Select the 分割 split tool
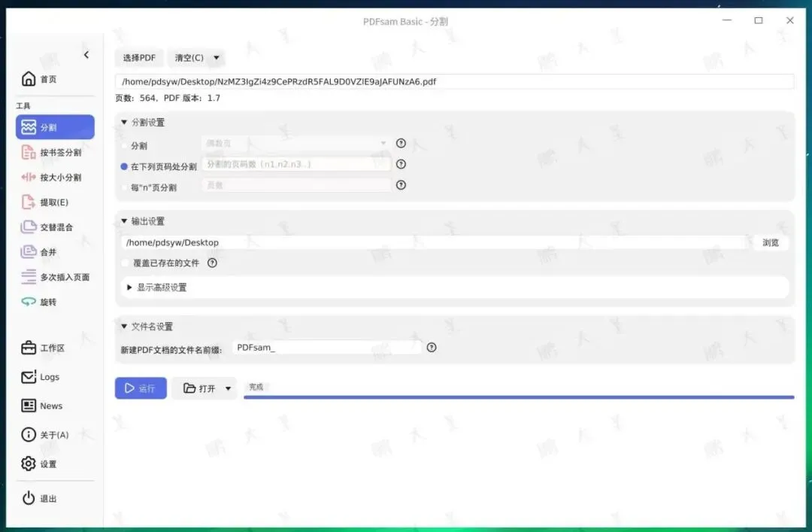Screen dimensions: 812x532 (x=55, y=127)
